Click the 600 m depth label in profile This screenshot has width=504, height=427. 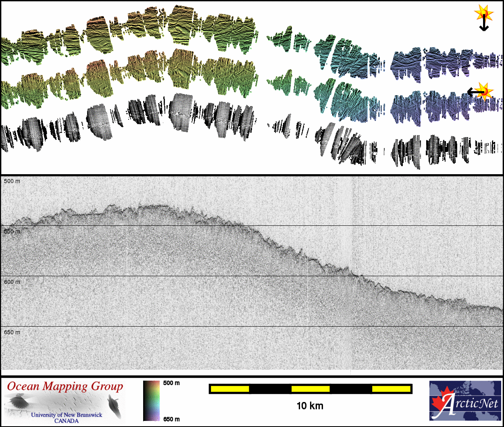[12, 282]
